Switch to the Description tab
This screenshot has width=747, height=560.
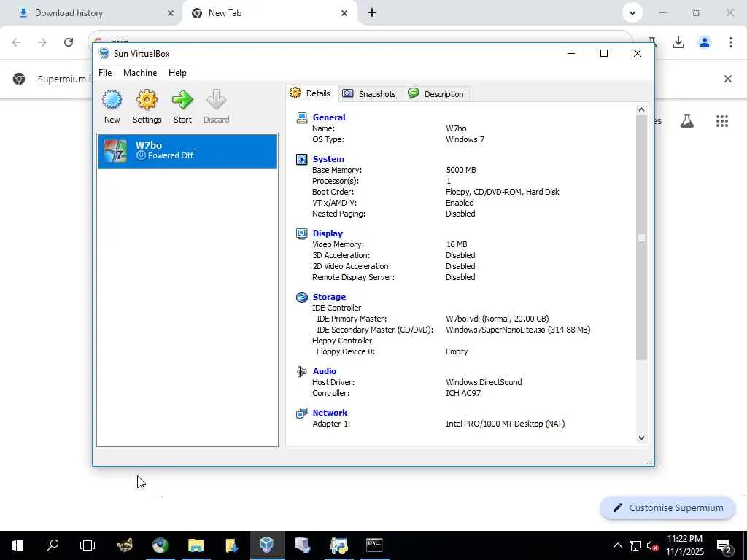click(436, 94)
